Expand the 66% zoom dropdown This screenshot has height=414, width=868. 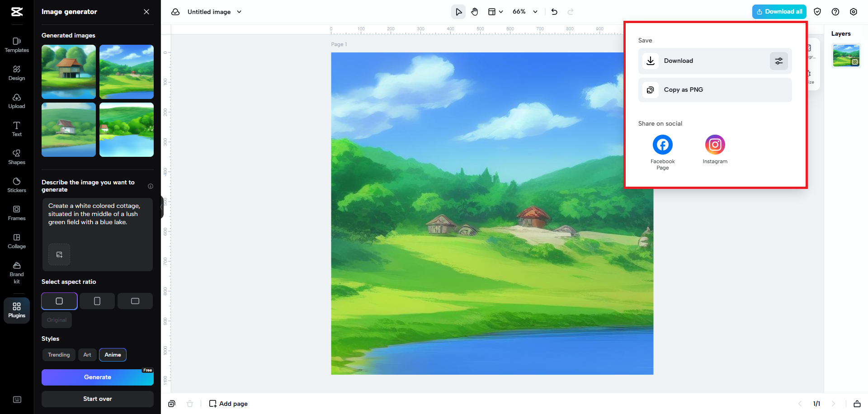(x=535, y=12)
